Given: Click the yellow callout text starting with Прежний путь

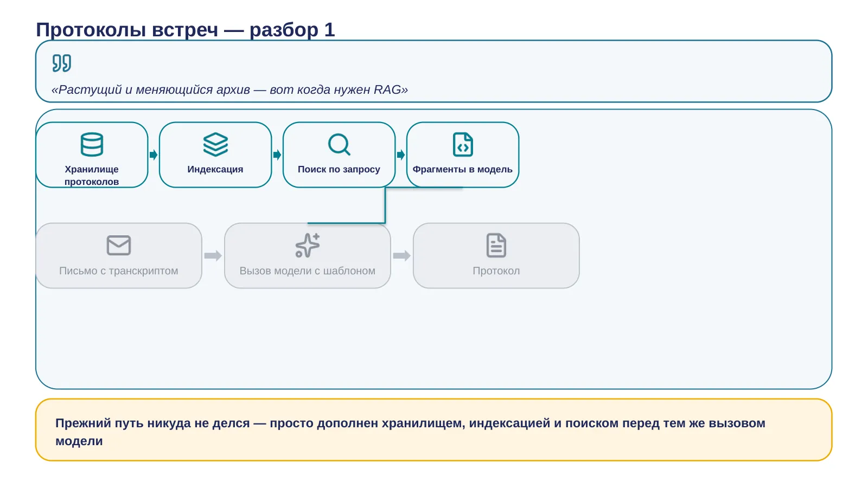Looking at the screenshot, I should [410, 432].
